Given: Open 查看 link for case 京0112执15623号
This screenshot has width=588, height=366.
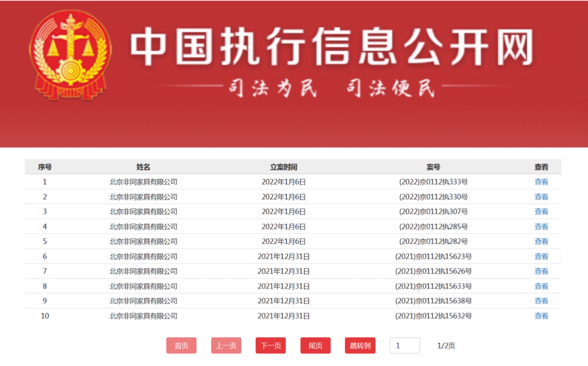Looking at the screenshot, I should pyautogui.click(x=541, y=256).
